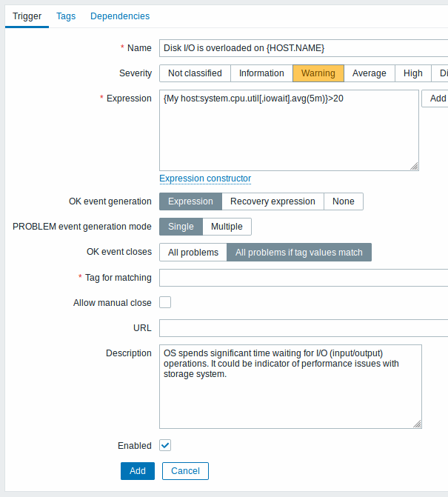Switch to the Tags tab
This screenshot has height=497, width=448.
[66, 16]
